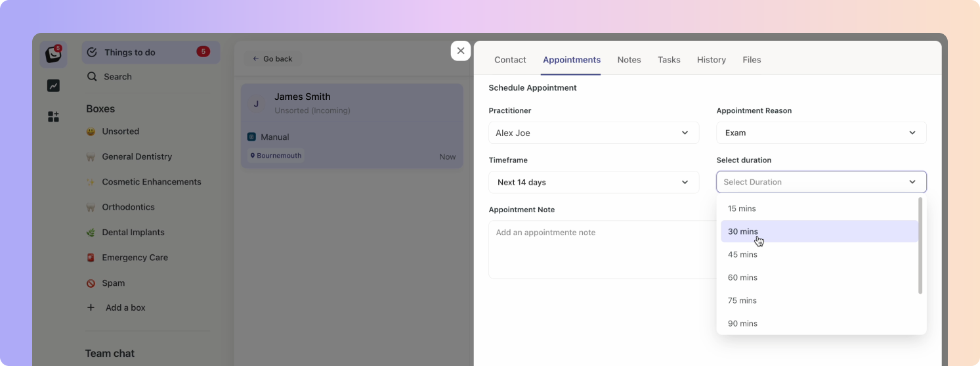This screenshot has height=366, width=980.
Task: Open the Emergency Care box
Action: pos(135,258)
